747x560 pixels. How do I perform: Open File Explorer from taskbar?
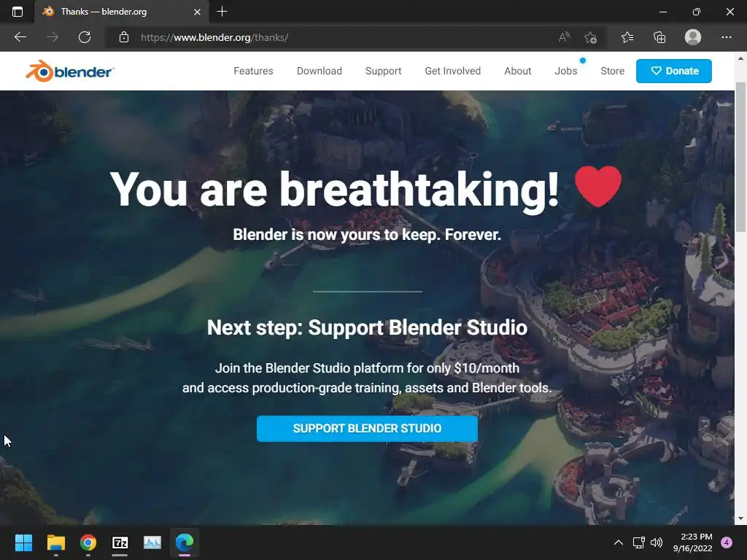click(55, 542)
